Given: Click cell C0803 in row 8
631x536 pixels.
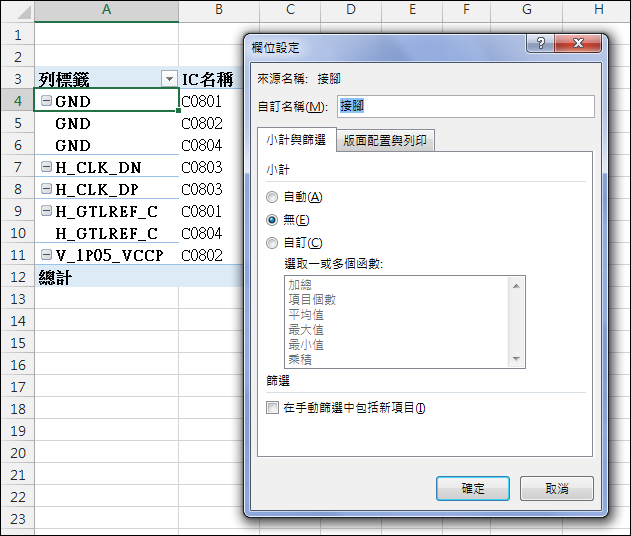Looking at the screenshot, I should point(211,189).
